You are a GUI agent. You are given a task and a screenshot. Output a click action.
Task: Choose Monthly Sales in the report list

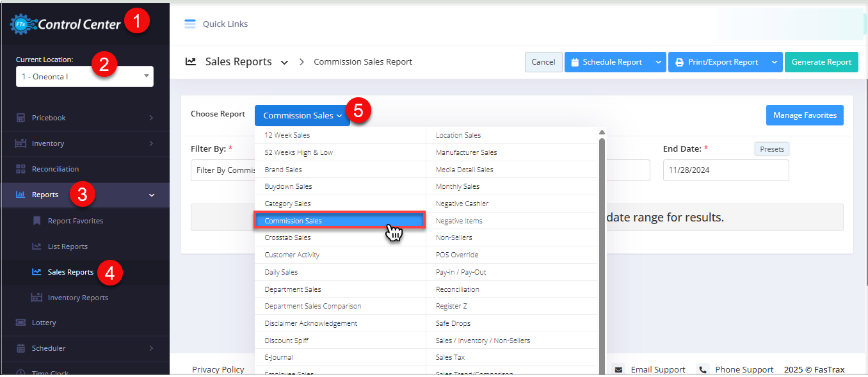coord(458,186)
